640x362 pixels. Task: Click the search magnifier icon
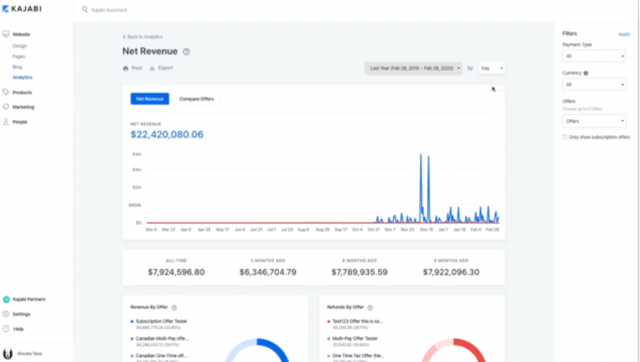coord(84,9)
